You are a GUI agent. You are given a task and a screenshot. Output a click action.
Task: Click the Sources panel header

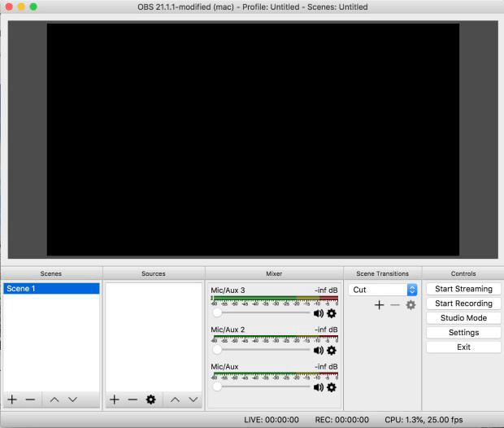(154, 273)
